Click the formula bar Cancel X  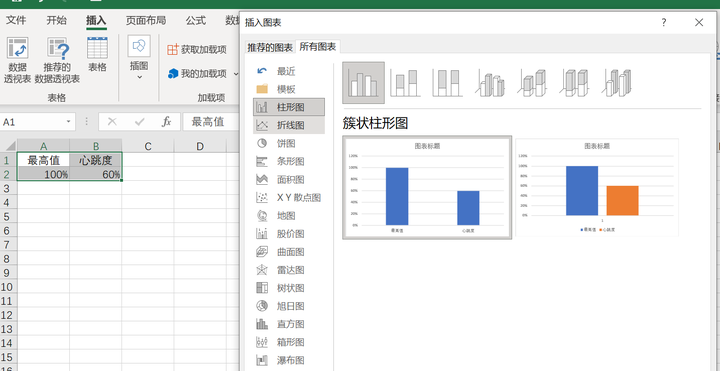coord(112,122)
